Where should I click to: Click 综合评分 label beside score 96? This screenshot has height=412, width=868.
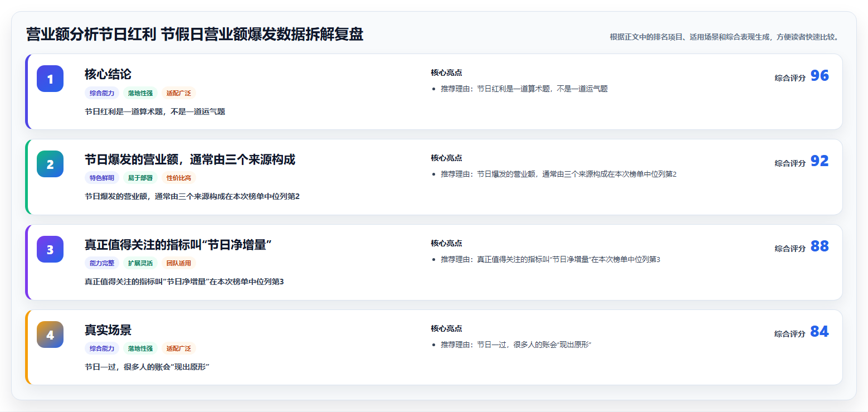coord(790,78)
